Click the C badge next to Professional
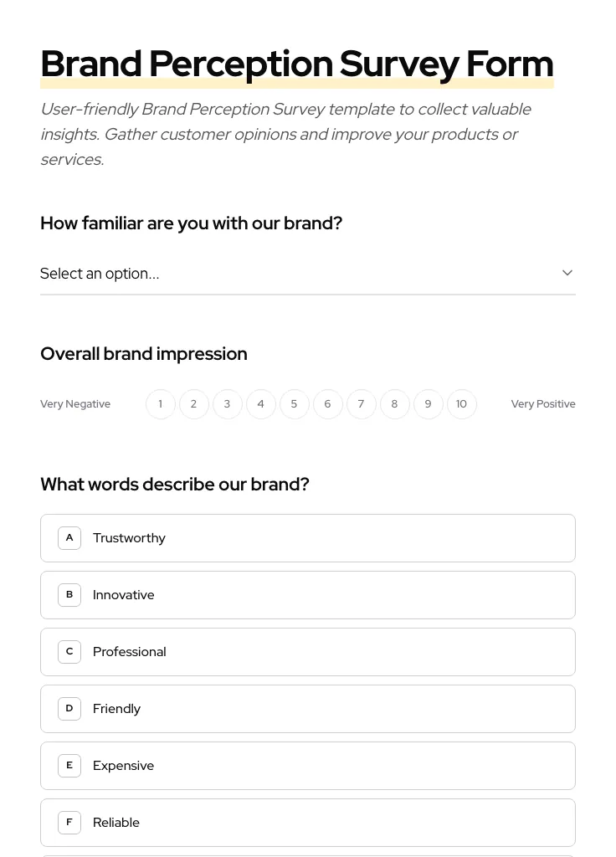 [69, 651]
